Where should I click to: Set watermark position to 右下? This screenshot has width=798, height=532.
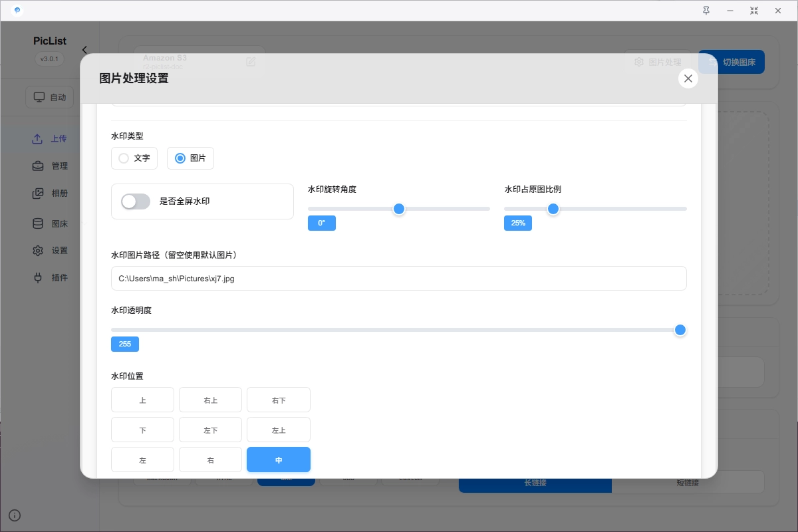[278, 400]
